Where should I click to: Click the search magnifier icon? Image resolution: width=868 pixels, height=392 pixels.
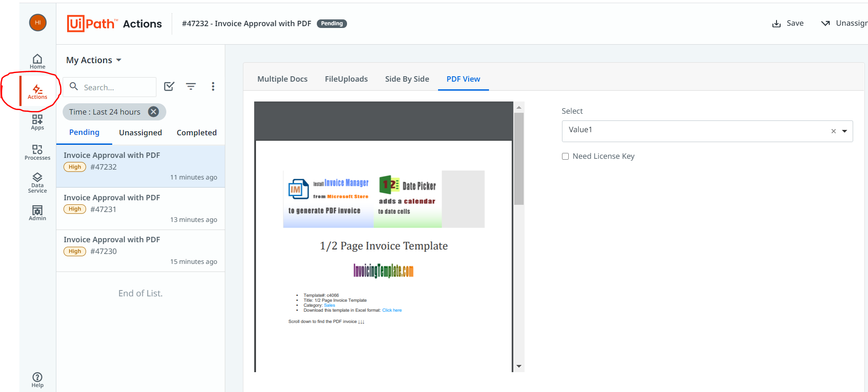pyautogui.click(x=74, y=86)
